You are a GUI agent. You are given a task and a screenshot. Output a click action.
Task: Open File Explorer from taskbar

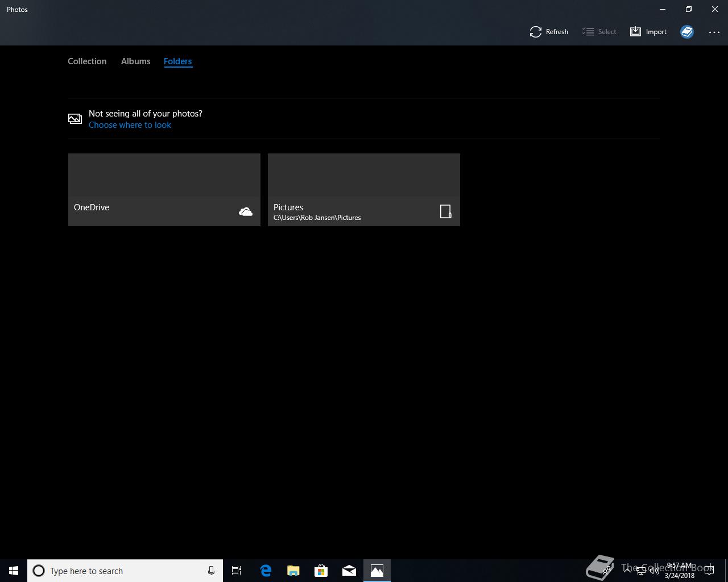click(x=293, y=571)
